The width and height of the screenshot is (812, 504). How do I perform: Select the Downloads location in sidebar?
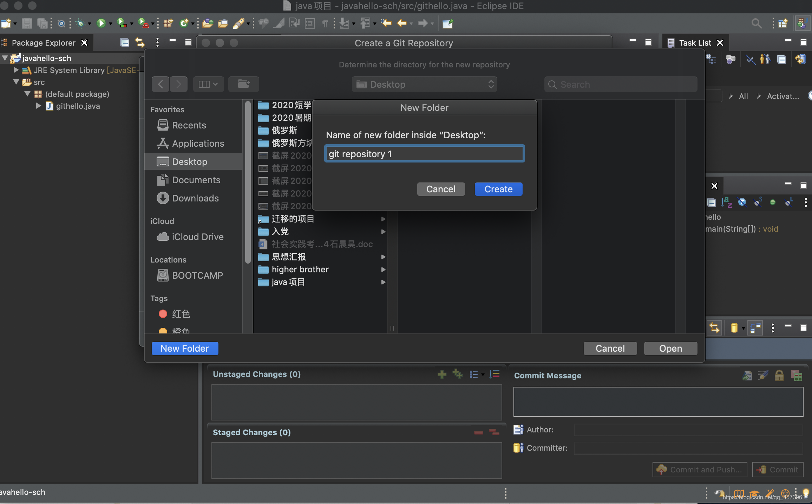coord(195,197)
